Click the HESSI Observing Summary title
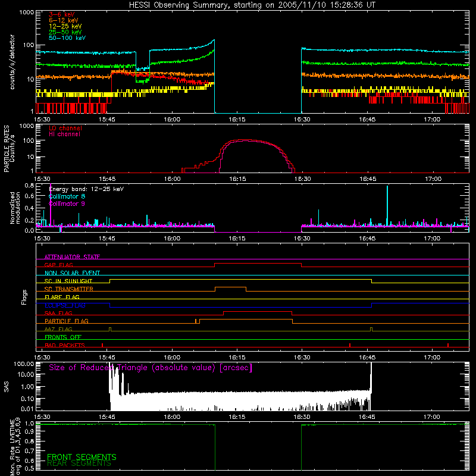476x476 pixels. (252, 5)
